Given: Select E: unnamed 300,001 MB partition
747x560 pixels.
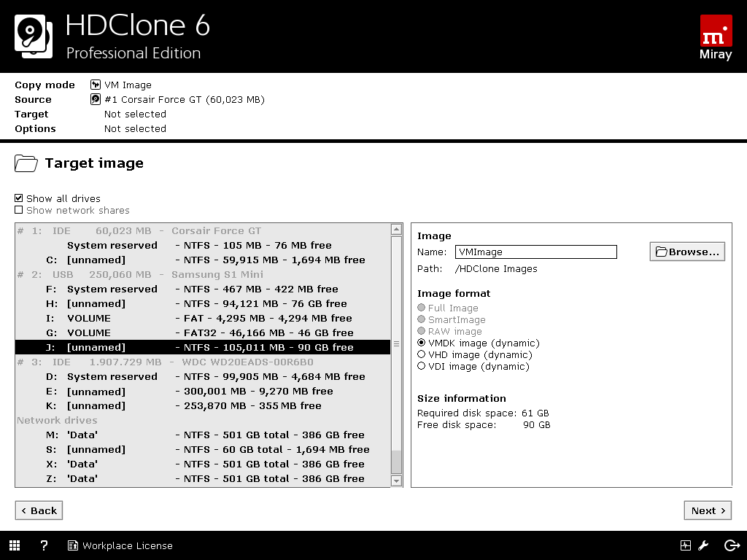Looking at the screenshot, I should [x=203, y=391].
